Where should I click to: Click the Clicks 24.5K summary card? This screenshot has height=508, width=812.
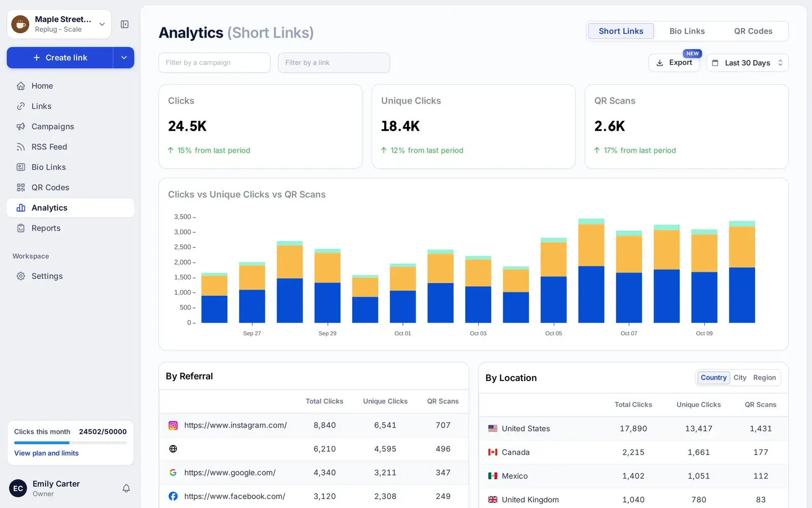[260, 126]
